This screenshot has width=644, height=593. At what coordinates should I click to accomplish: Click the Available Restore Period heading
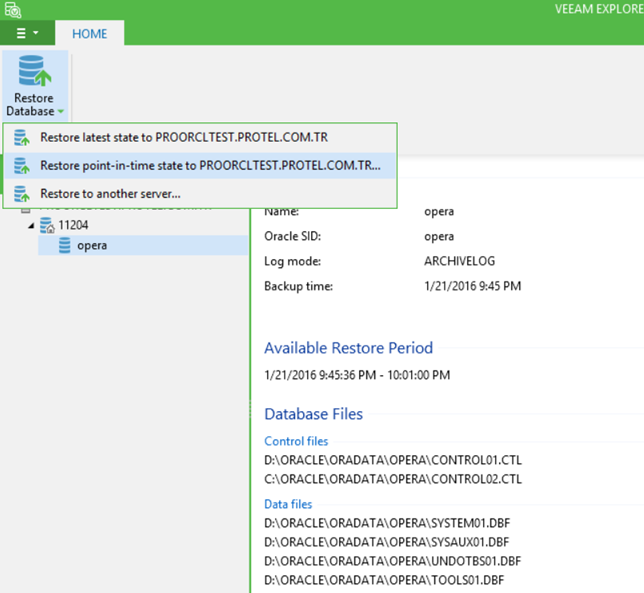(348, 348)
